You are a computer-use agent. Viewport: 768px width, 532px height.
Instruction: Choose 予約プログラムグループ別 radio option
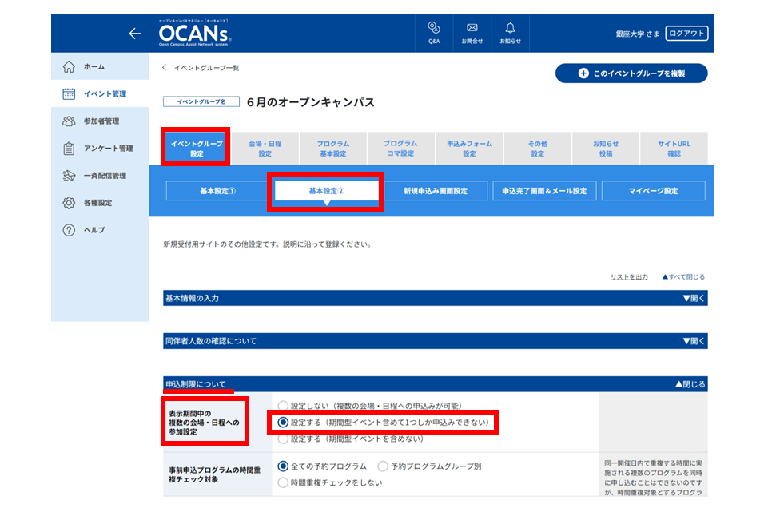pyautogui.click(x=383, y=466)
